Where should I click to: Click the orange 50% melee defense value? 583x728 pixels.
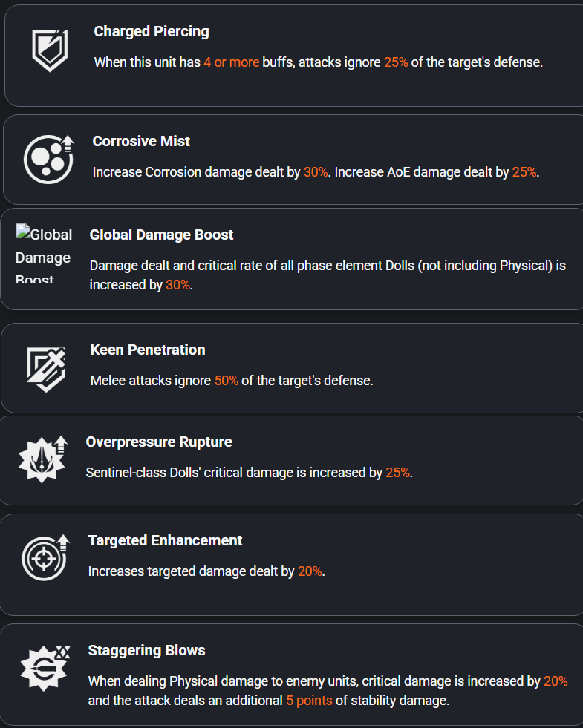227,381
